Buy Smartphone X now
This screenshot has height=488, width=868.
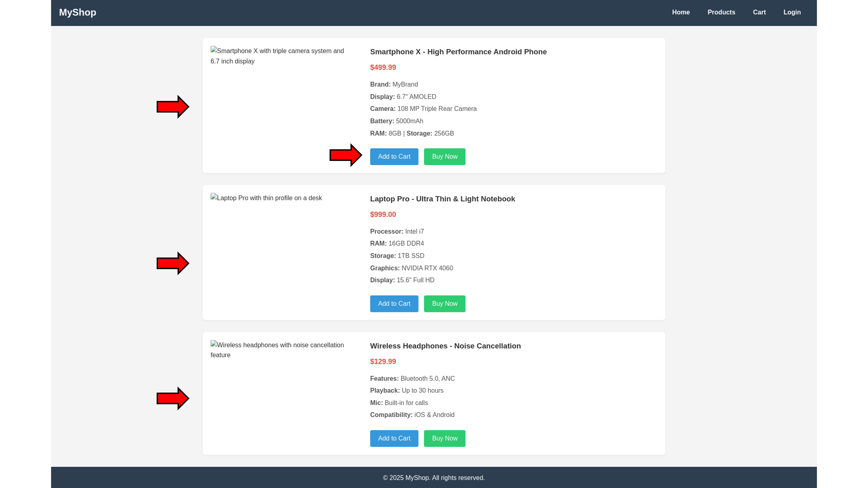[x=444, y=157]
